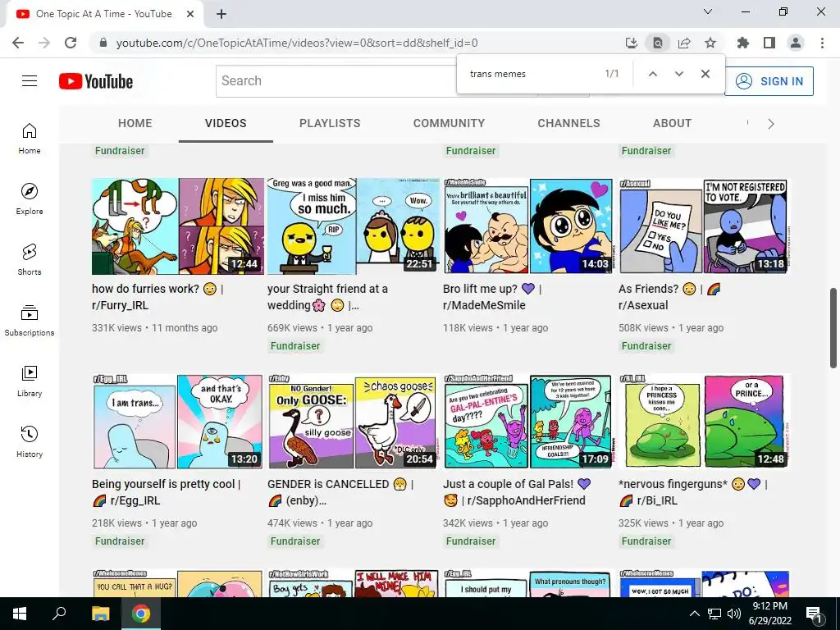Open the Windows Start menu

(x=20, y=614)
